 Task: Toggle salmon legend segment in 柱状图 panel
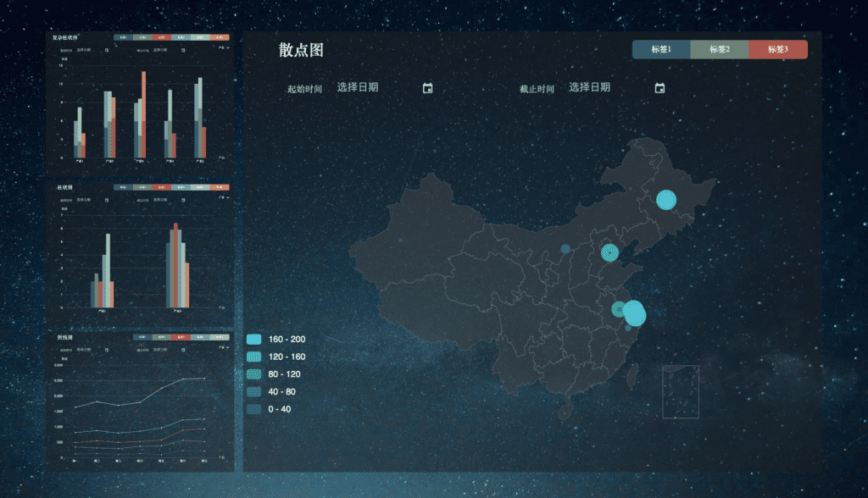click(220, 187)
